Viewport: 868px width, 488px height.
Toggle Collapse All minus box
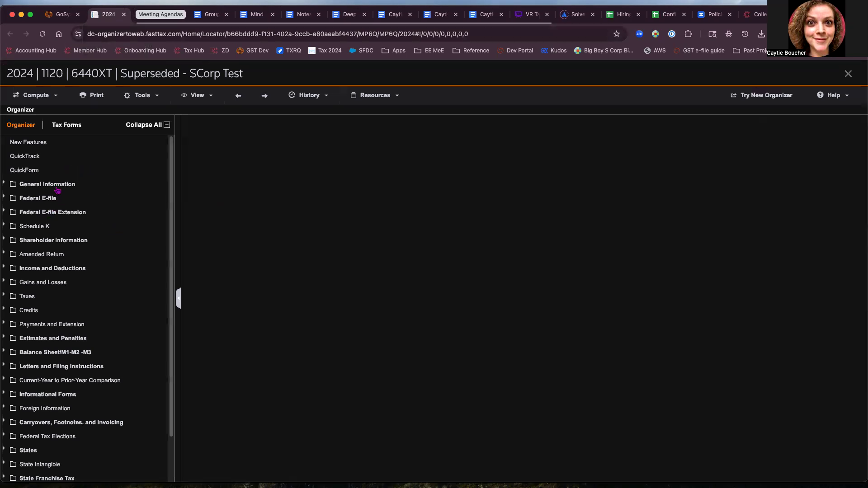pos(167,125)
